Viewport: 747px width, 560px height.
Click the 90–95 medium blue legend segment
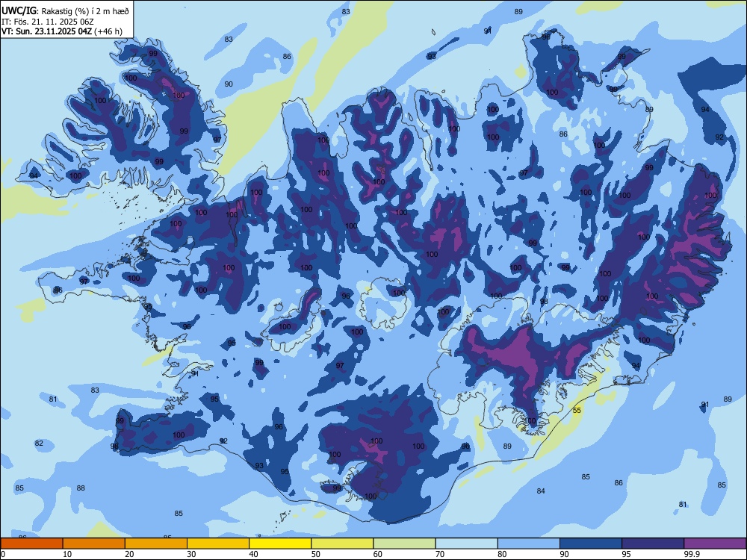pos(591,544)
